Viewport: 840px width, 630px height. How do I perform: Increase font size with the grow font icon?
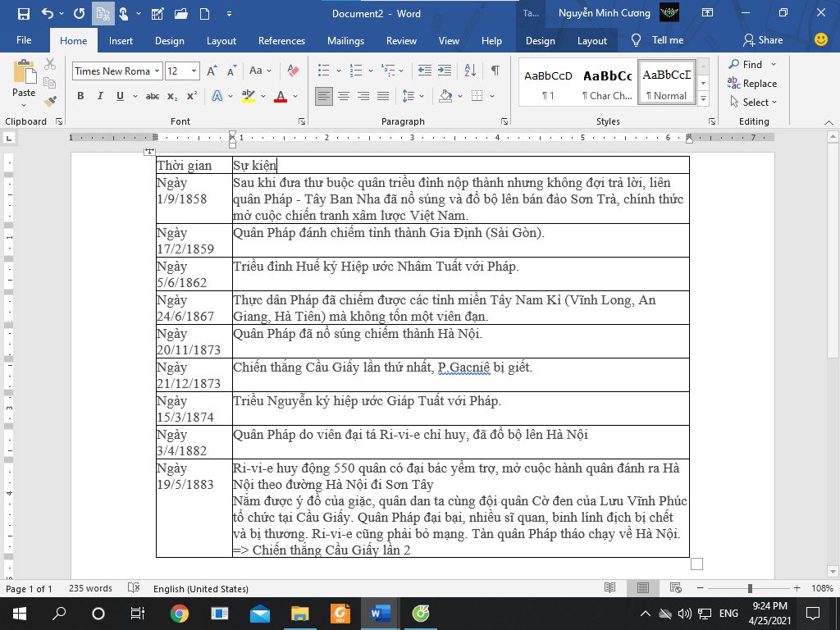[212, 71]
